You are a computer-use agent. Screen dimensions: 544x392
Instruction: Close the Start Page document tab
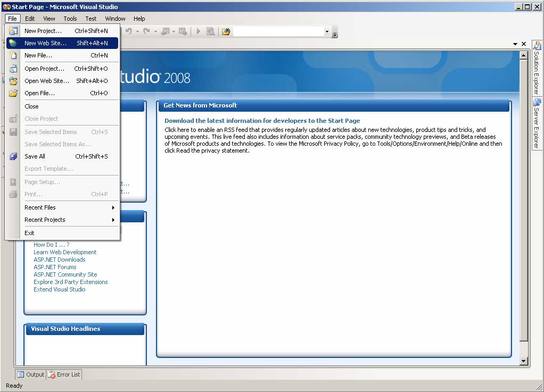point(524,44)
